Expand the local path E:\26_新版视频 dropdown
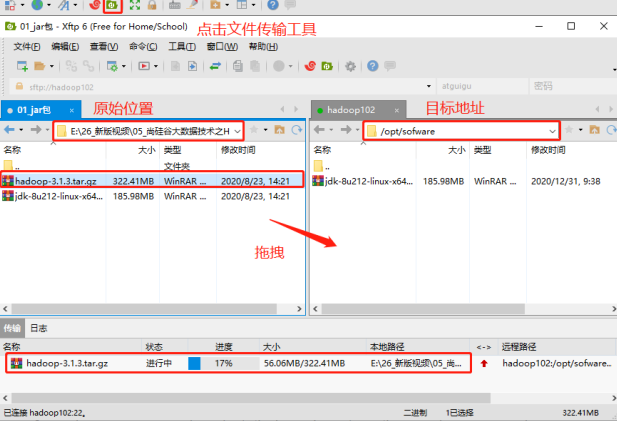This screenshot has width=617, height=421. (x=237, y=131)
